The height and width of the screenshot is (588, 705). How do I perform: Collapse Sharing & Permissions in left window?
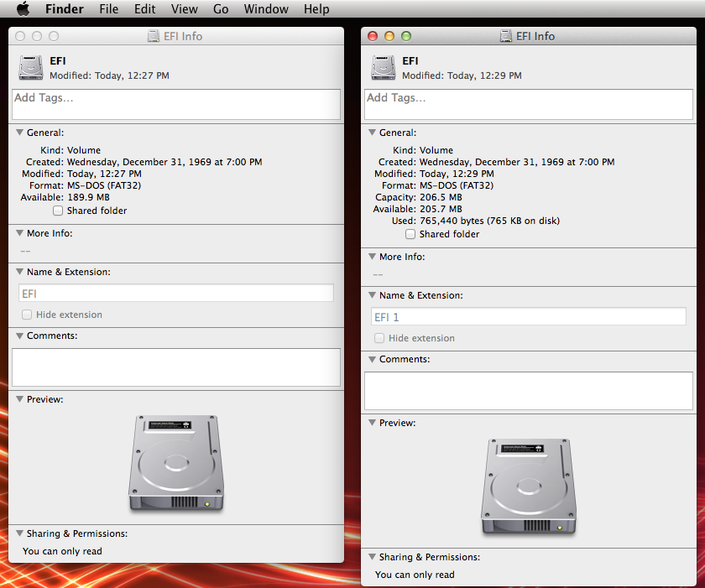click(x=20, y=533)
